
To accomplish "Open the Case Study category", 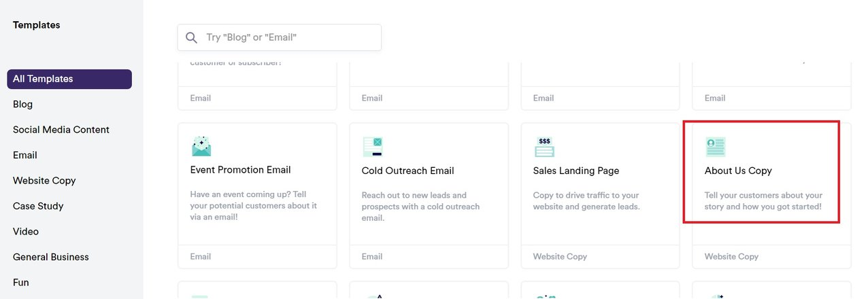I will (x=38, y=206).
